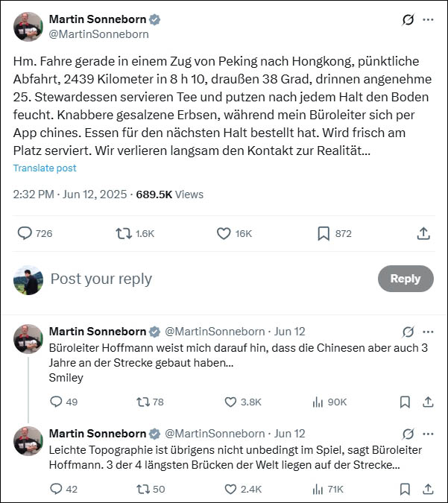This screenshot has width=448, height=503.
Task: Open more options on the first reply
Action: (x=428, y=331)
